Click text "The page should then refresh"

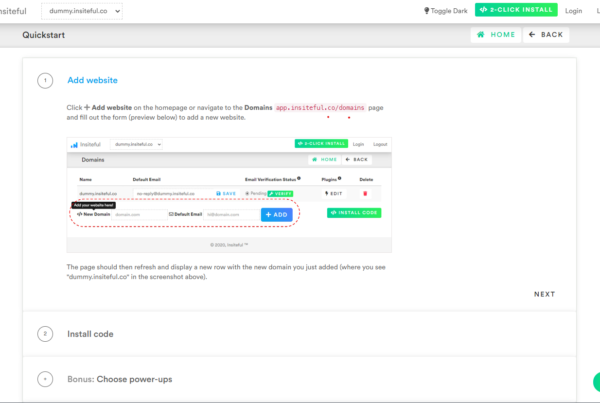(111, 267)
